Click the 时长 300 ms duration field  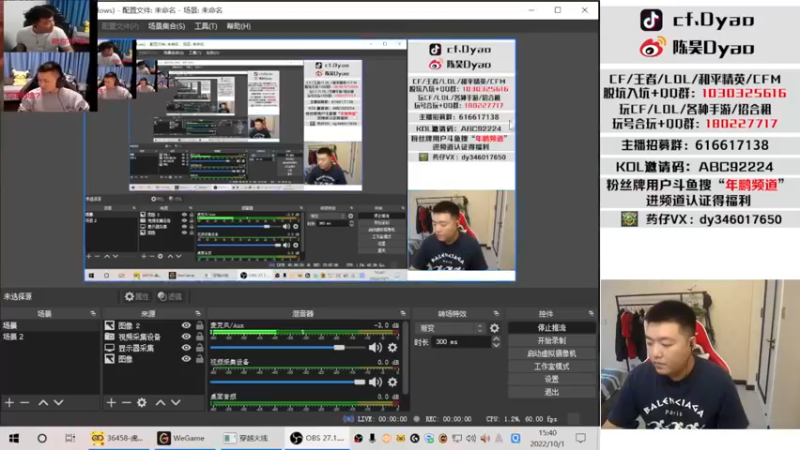pos(461,342)
